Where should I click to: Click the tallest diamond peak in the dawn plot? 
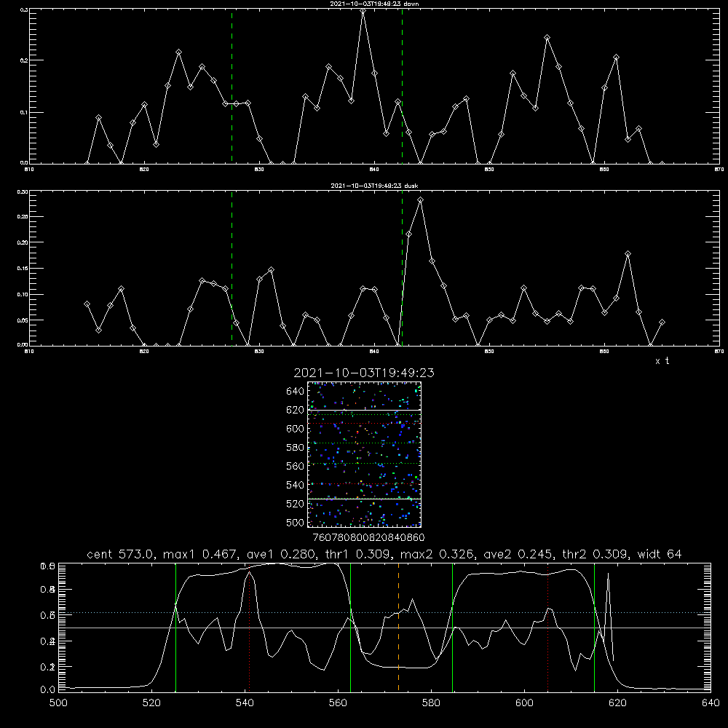[x=363, y=11]
